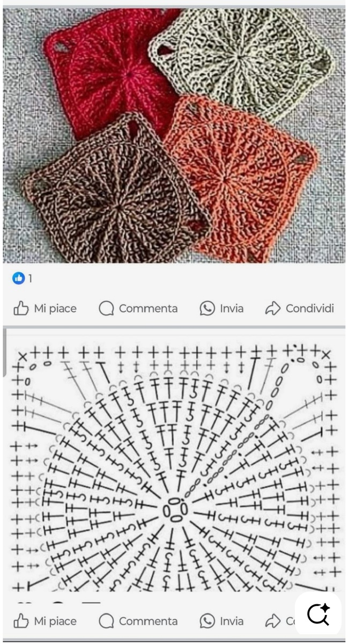348x644 pixels.
Task: Open the sparkle magnifier visual search button
Action: pyautogui.click(x=318, y=613)
